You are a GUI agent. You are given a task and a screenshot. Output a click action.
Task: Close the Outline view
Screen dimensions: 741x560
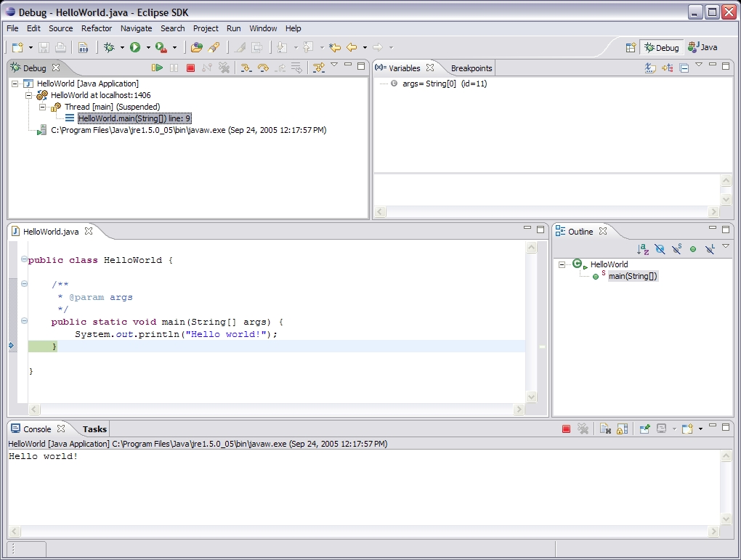coord(602,231)
